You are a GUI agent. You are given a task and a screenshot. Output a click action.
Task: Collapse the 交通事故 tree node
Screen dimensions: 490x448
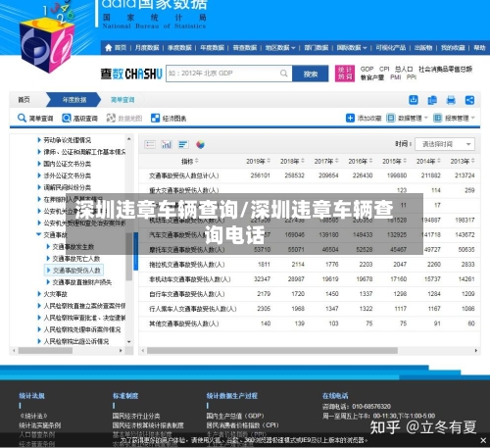tap(39, 234)
